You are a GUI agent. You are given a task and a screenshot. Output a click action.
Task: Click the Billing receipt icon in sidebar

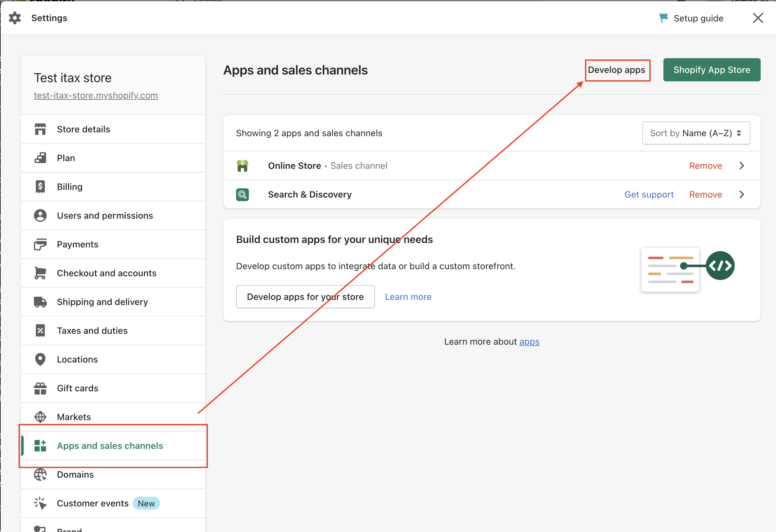pos(40,187)
